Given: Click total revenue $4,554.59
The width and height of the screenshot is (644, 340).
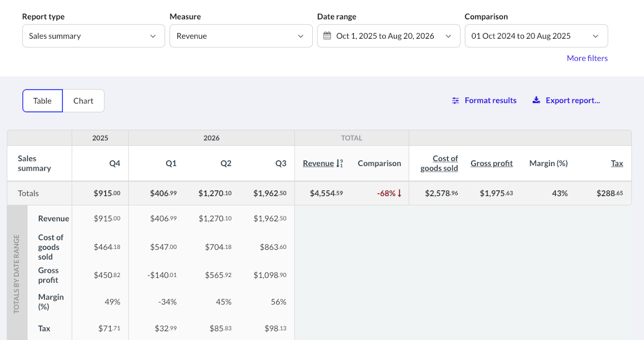Looking at the screenshot, I should pos(327,193).
